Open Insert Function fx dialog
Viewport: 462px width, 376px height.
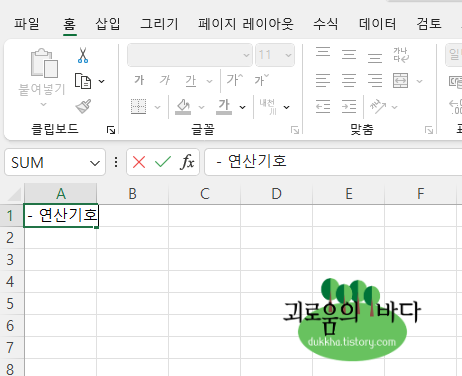(188, 162)
